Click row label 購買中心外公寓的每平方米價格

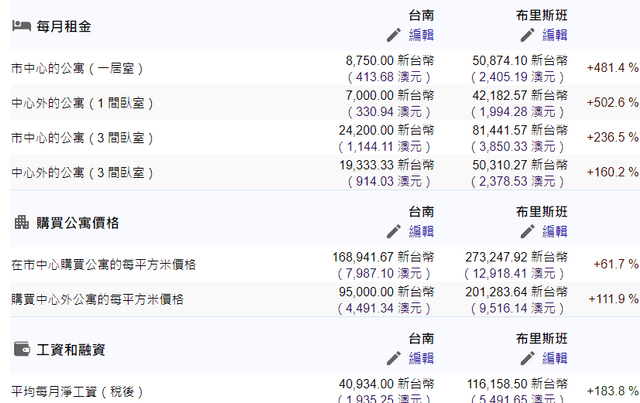[97, 299]
